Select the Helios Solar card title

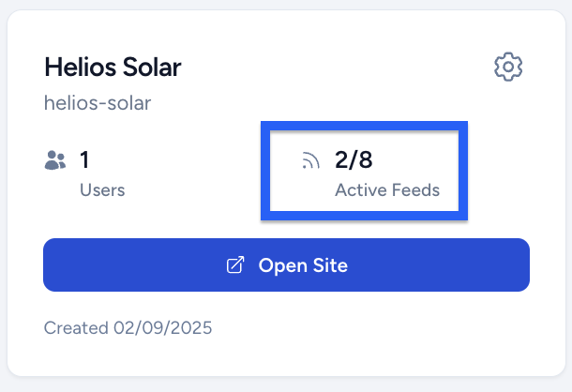(113, 68)
